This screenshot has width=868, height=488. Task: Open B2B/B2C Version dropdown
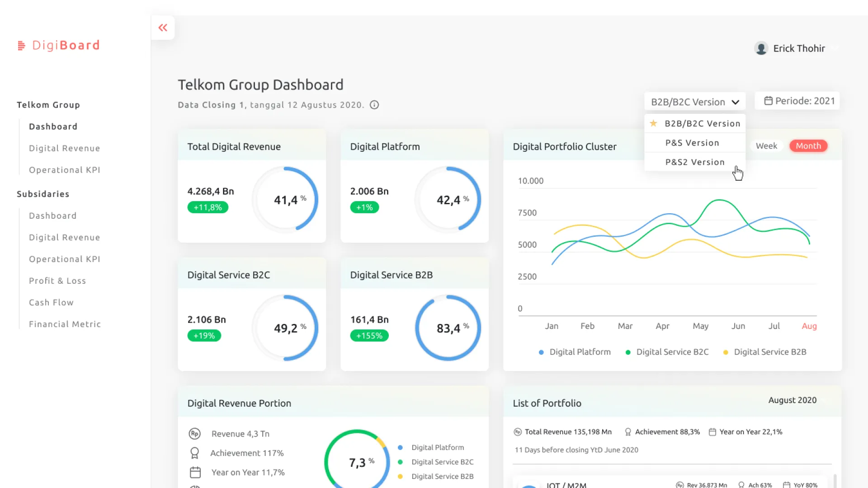[695, 102]
